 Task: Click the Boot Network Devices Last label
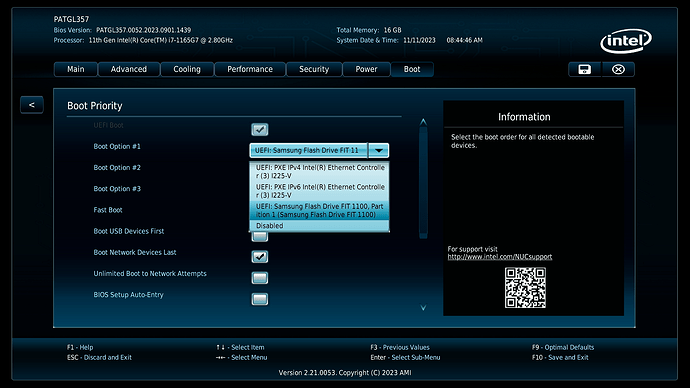(x=135, y=252)
